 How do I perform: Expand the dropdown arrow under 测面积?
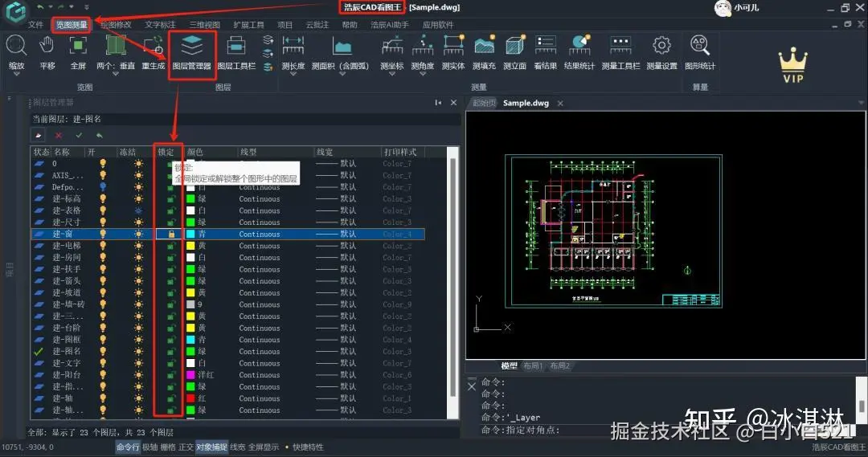coord(342,74)
